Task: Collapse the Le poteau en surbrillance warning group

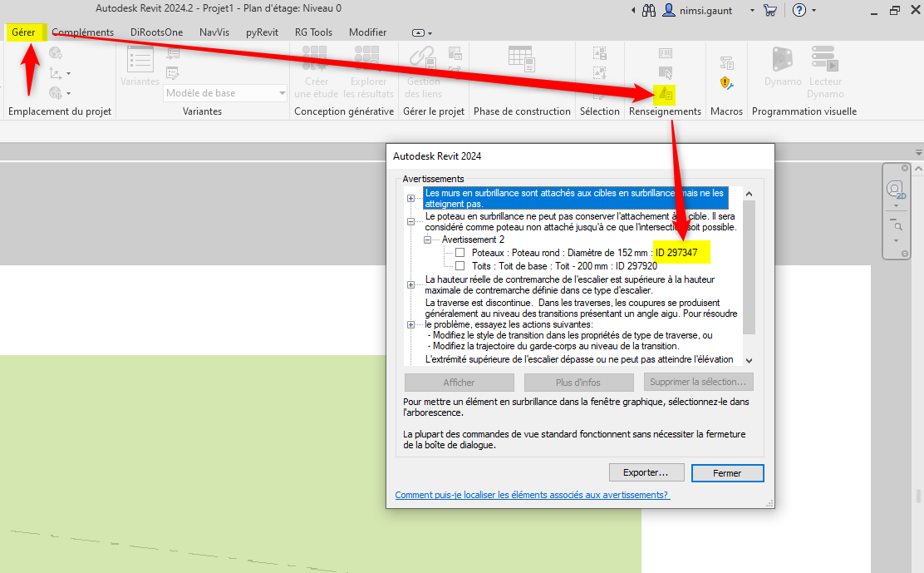Action: [410, 221]
